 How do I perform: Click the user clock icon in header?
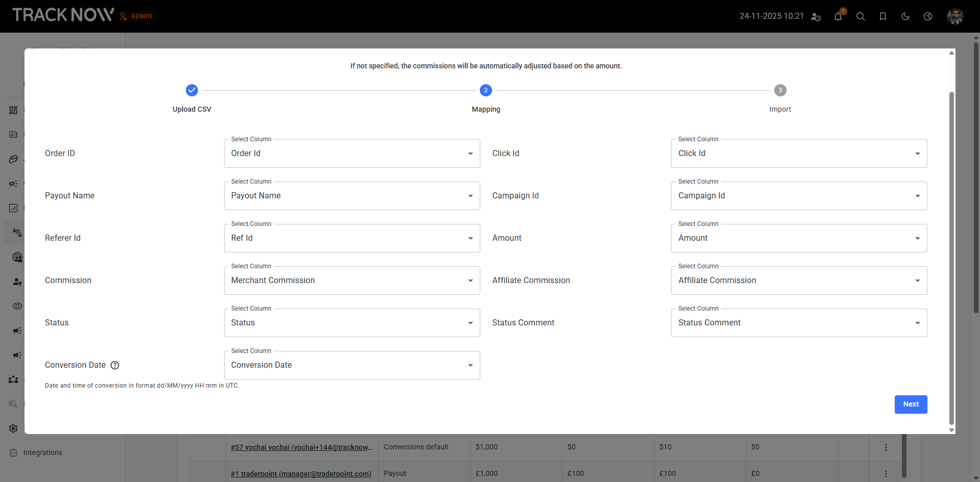tap(816, 17)
